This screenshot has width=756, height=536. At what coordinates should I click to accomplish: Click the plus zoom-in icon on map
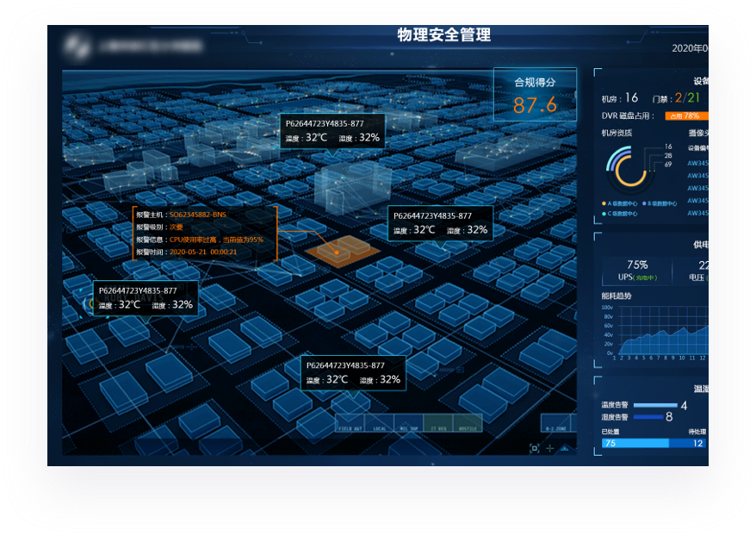pyautogui.click(x=549, y=448)
